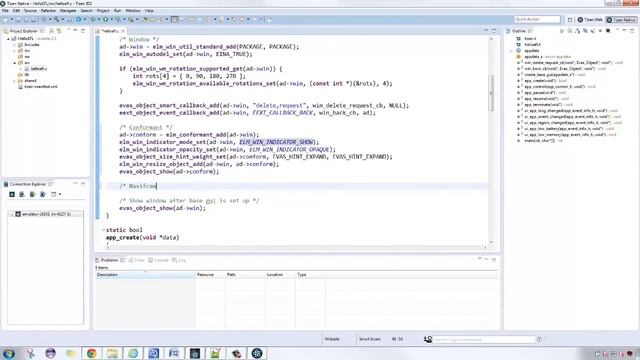Click the Windows Start button
640x360 pixels.
(9, 353)
